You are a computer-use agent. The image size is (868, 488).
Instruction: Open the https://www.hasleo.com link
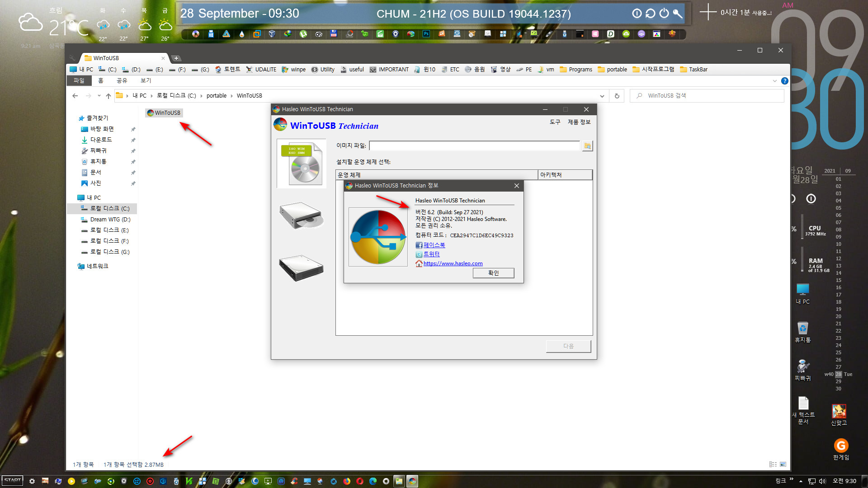453,263
